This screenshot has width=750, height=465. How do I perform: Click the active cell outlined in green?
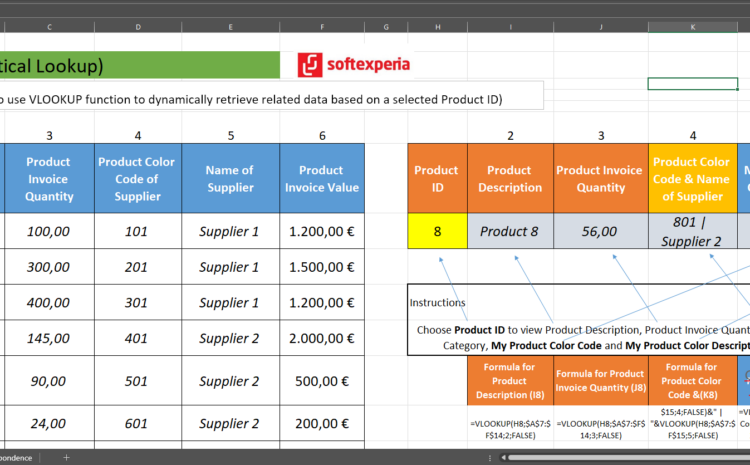693,84
